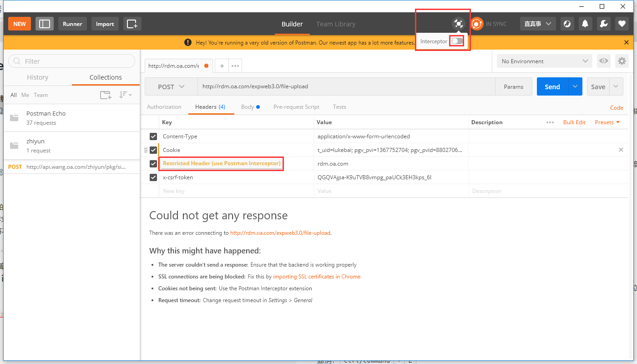The width and height of the screenshot is (637, 364).
Task: Open the Presets dropdown
Action: coord(607,122)
